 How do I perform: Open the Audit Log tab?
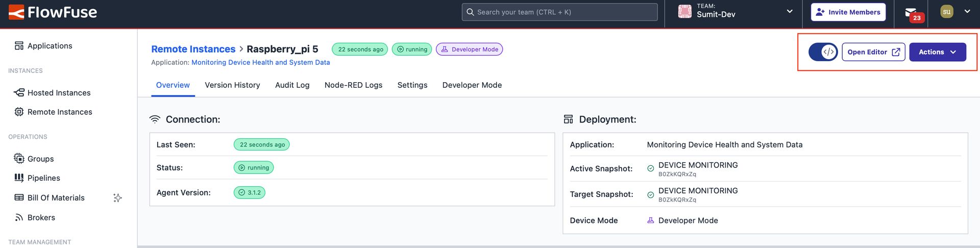tap(292, 85)
